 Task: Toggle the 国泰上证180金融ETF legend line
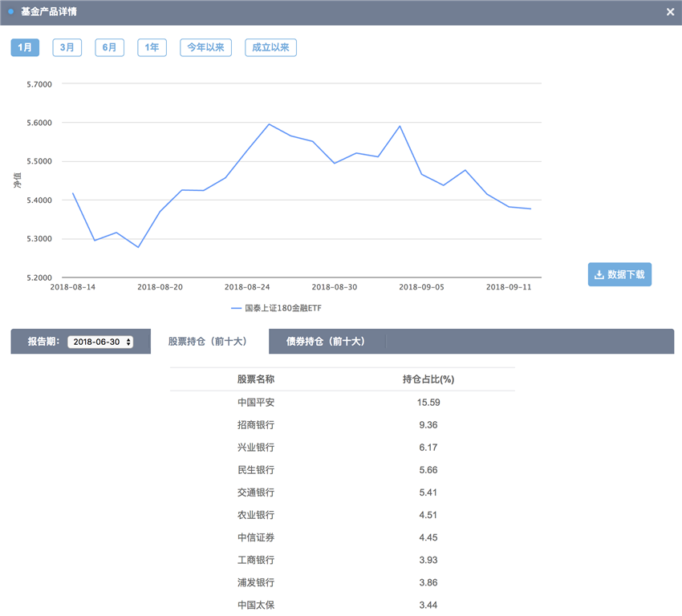[x=277, y=308]
